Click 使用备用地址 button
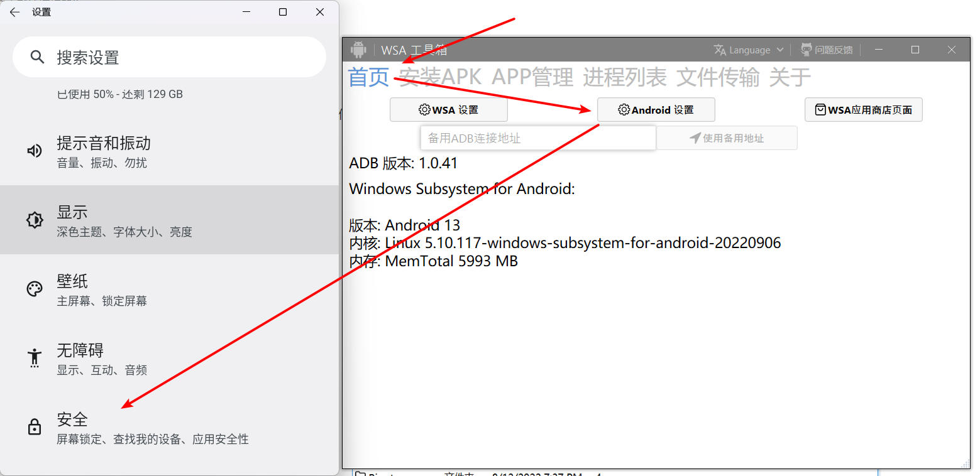Screen dimensions: 980x476 pyautogui.click(x=727, y=138)
